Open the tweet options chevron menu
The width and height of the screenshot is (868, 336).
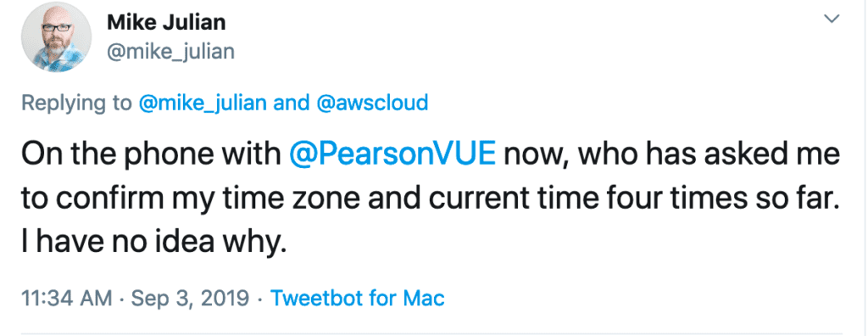coord(832,20)
